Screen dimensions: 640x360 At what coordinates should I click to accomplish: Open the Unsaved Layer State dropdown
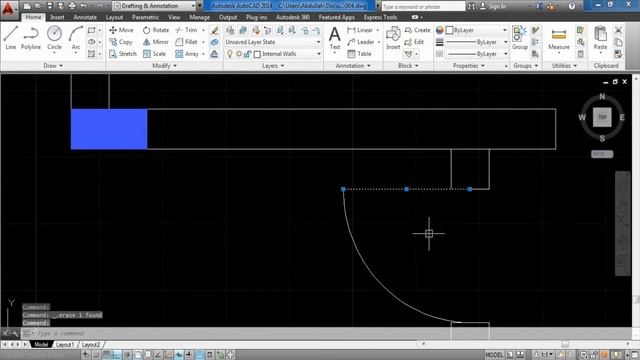click(x=273, y=42)
